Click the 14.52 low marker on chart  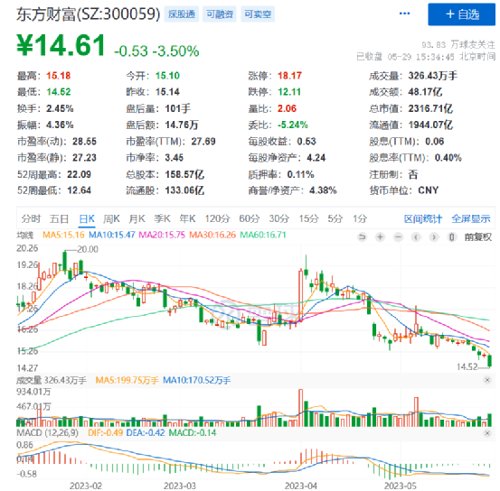pos(467,367)
